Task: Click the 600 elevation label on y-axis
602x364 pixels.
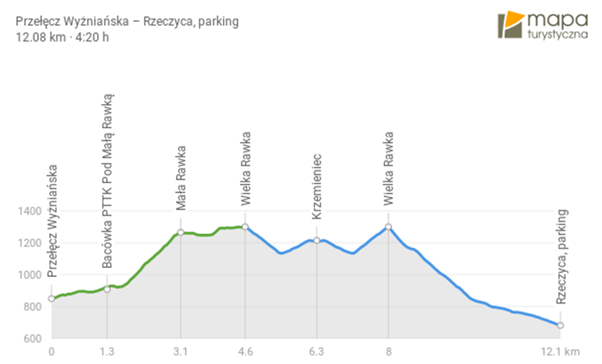Action: pyautogui.click(x=31, y=339)
